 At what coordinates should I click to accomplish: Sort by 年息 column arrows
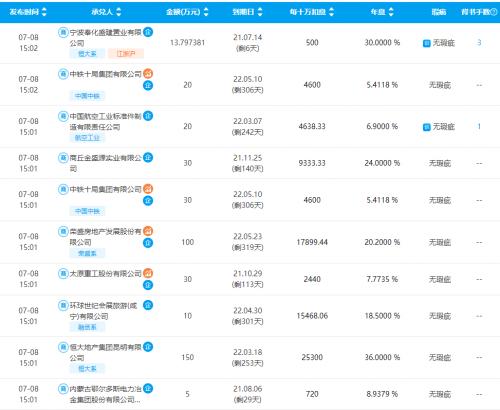coord(391,12)
